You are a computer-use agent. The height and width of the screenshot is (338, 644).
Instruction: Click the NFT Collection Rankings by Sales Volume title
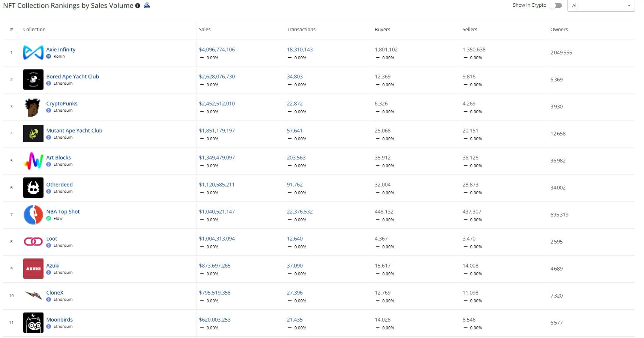coord(68,6)
